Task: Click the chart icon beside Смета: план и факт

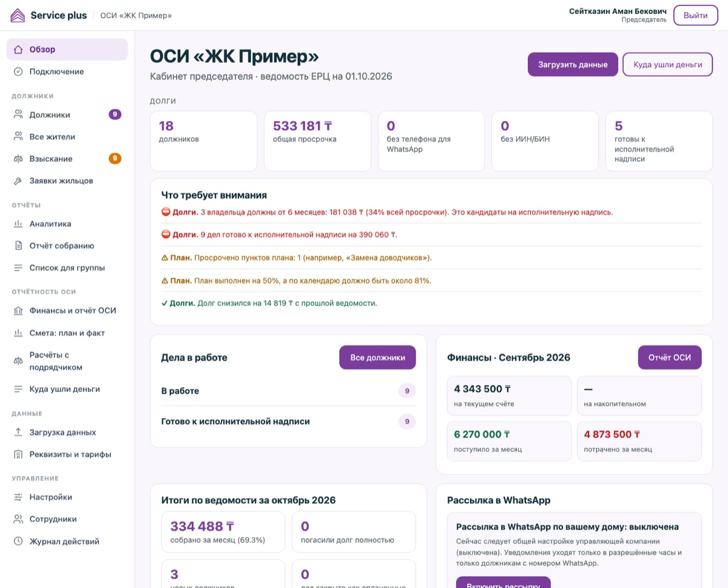Action: (x=18, y=333)
